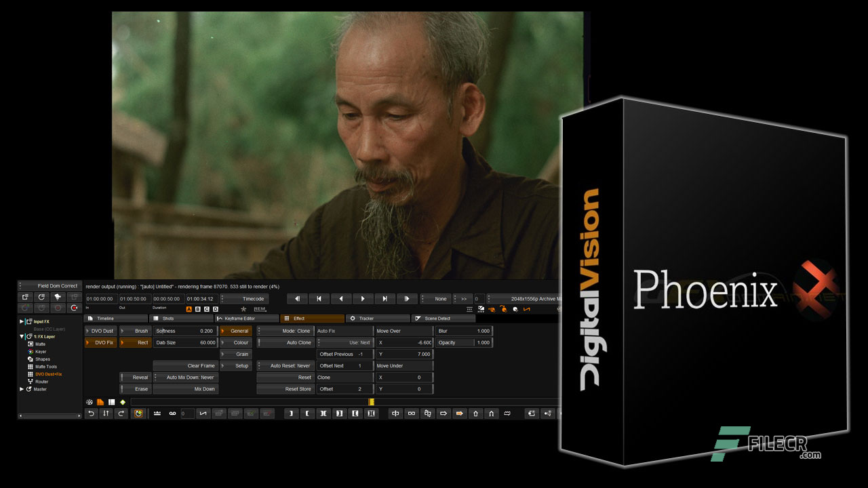
Task: Click the crown-shaped icon in bottom toolbar
Action: pos(157,413)
